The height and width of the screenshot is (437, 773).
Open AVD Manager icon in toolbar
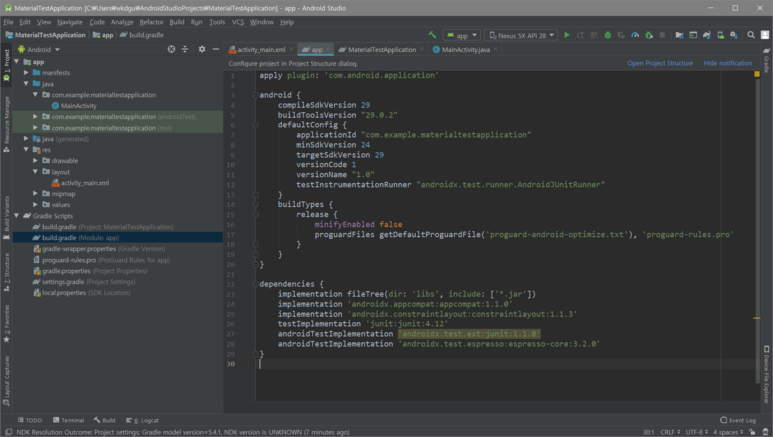(x=720, y=35)
